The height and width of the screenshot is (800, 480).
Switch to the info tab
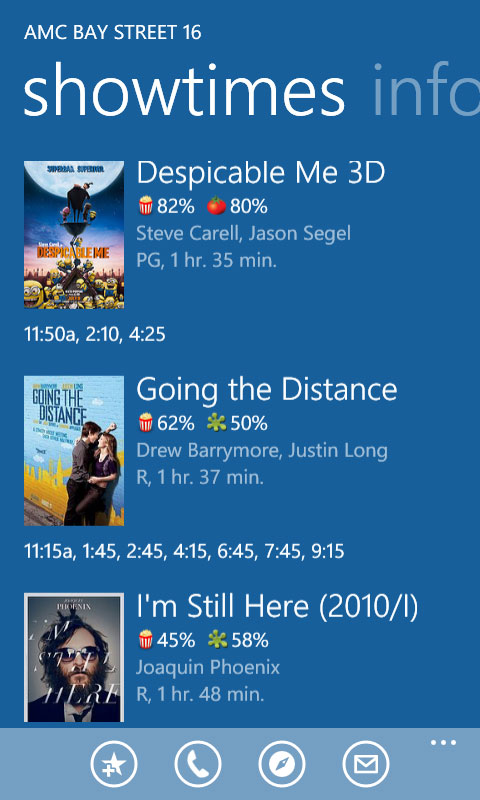426,91
